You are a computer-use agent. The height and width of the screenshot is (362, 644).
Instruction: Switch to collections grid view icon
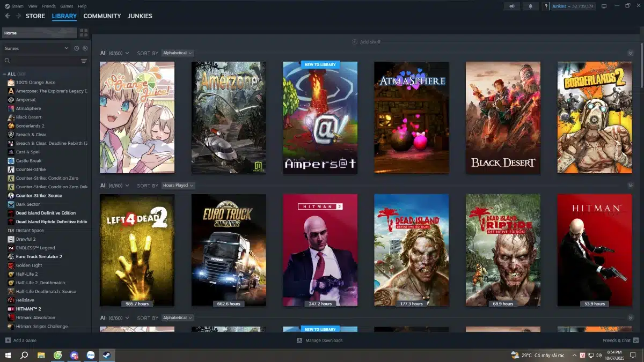coord(84,33)
